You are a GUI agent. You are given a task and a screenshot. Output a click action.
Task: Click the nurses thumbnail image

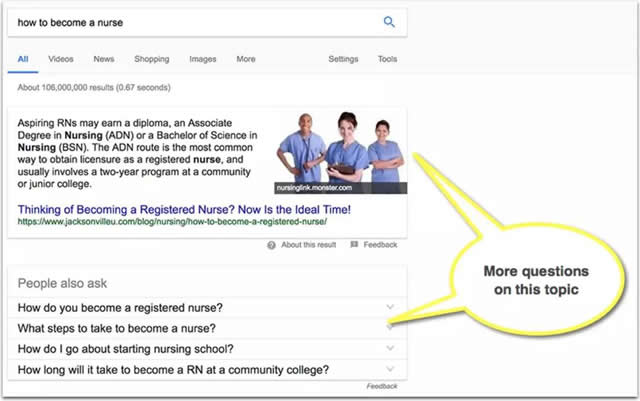point(340,151)
